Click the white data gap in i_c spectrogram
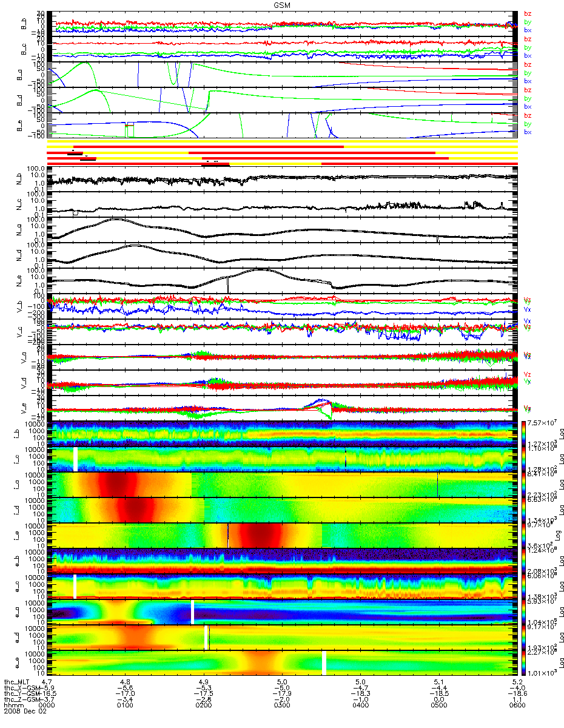 tap(75, 459)
